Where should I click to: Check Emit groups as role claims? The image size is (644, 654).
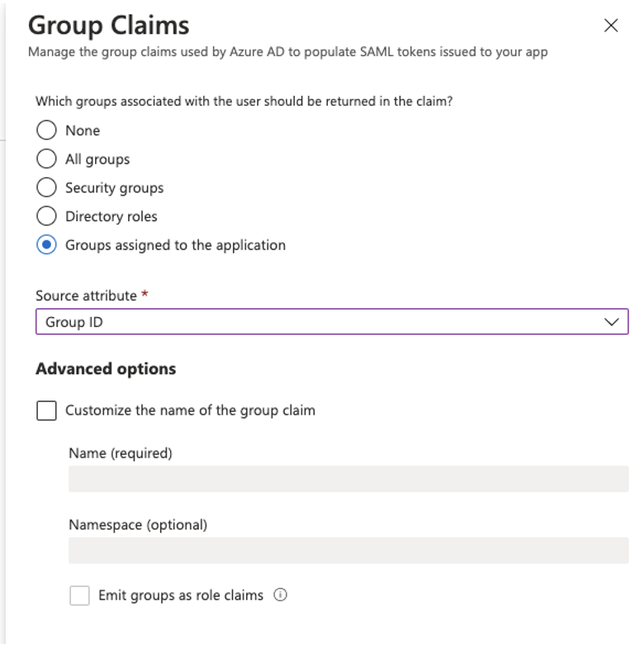click(x=79, y=595)
